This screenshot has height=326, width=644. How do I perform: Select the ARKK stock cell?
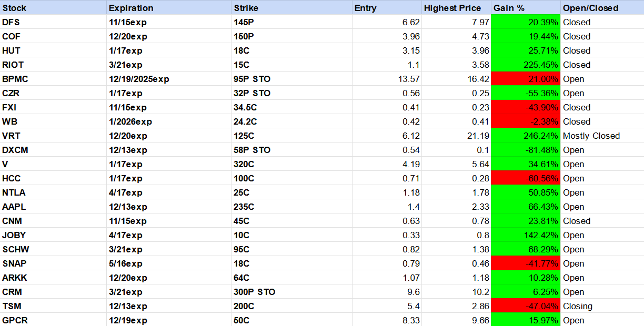[x=53, y=278]
